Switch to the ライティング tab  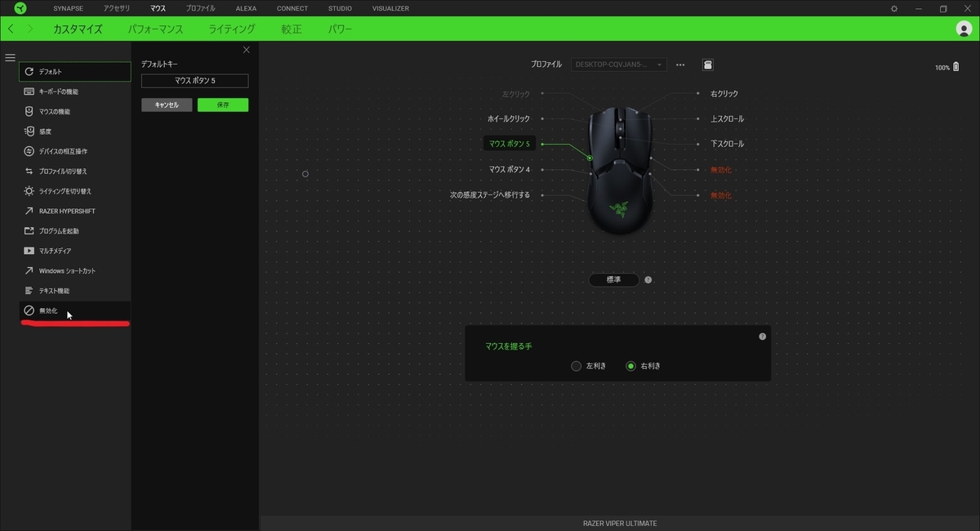232,29
